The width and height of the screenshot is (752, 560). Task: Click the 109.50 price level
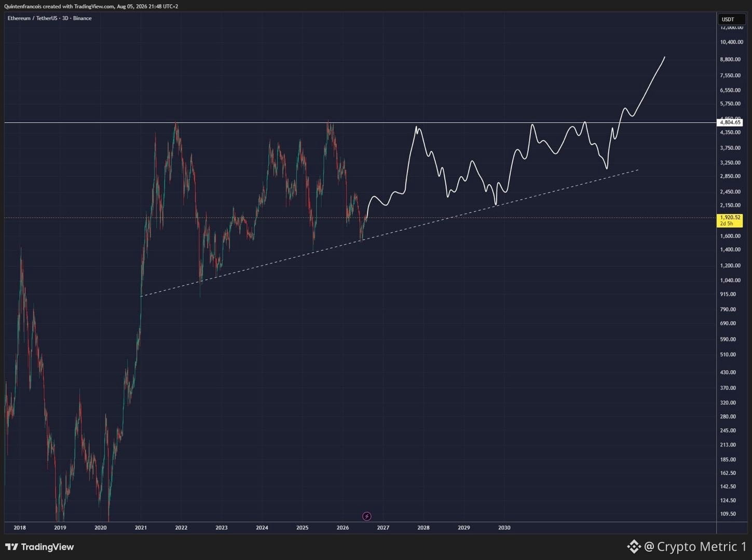(x=728, y=514)
